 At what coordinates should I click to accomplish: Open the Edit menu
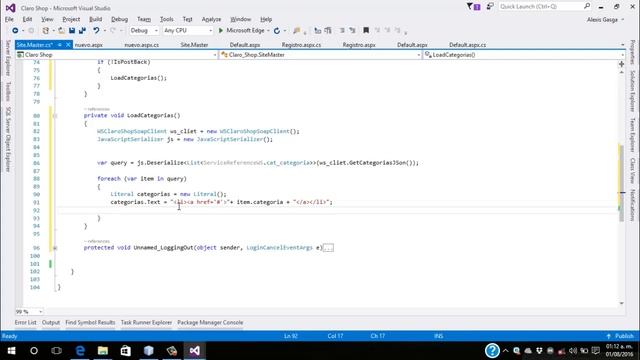point(27,19)
